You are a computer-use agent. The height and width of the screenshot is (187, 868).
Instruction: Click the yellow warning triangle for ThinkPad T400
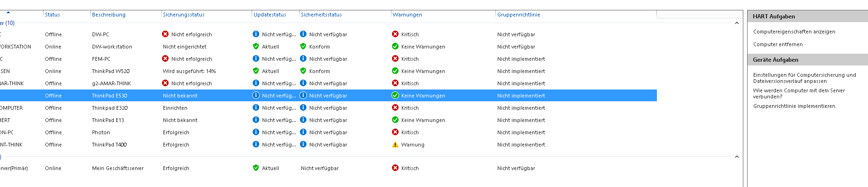coord(395,144)
